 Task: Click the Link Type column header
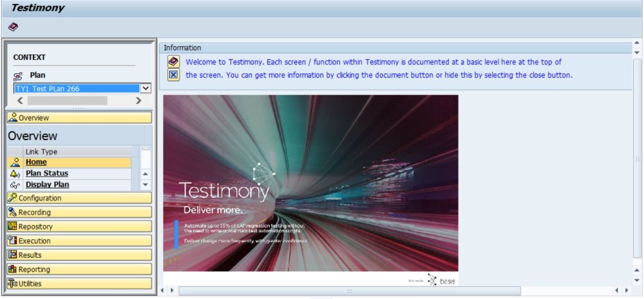pos(78,151)
